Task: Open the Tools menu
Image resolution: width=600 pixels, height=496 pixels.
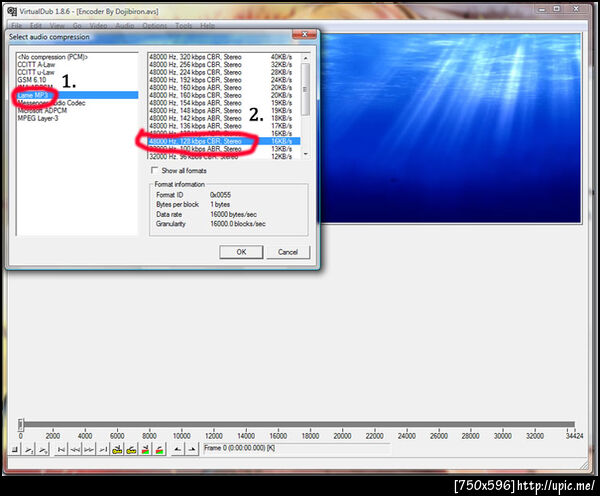Action: 184,26
